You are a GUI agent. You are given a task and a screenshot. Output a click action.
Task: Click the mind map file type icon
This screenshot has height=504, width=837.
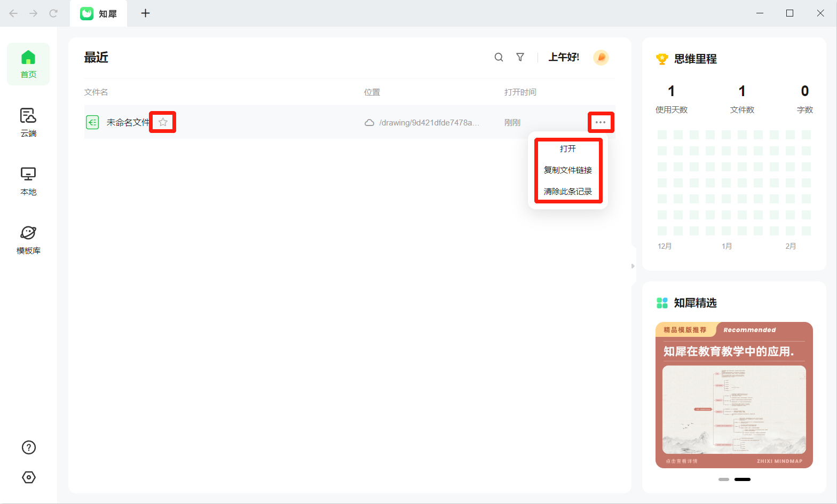tap(92, 122)
